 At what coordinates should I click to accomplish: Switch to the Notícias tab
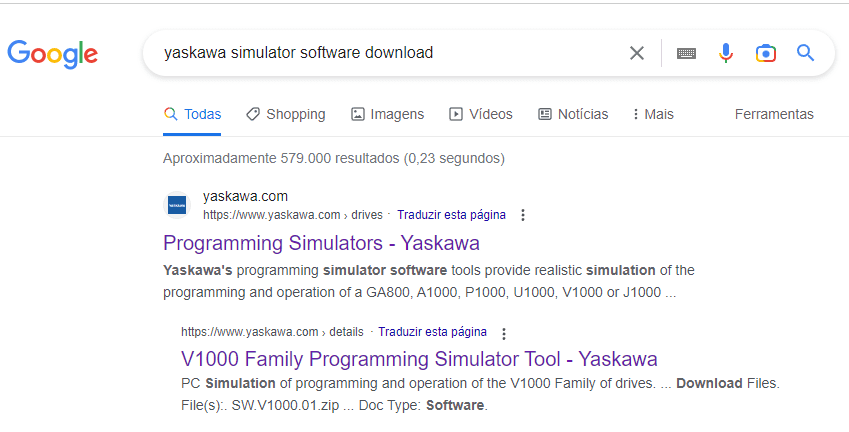tap(573, 114)
